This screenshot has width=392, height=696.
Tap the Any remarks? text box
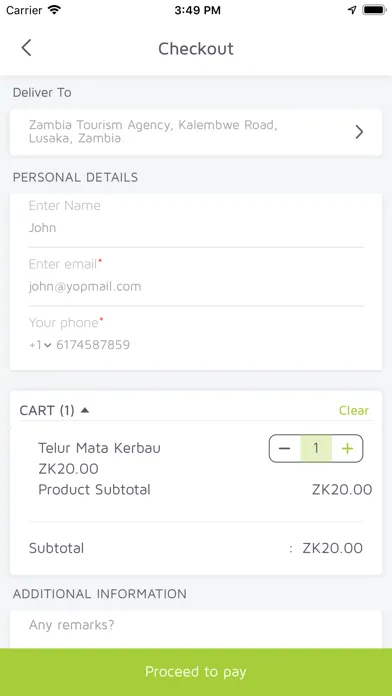tap(196, 629)
